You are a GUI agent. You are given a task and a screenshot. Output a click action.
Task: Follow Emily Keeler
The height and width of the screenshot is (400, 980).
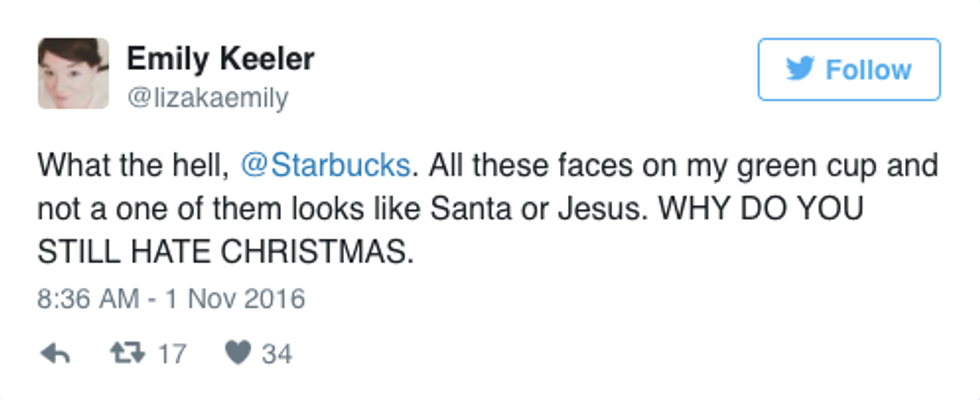pos(848,70)
